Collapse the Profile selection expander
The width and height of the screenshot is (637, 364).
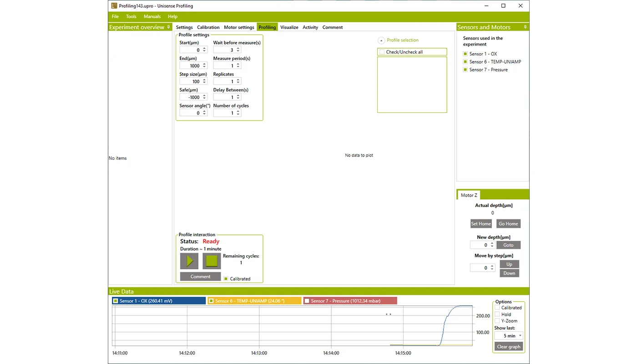pos(381,40)
